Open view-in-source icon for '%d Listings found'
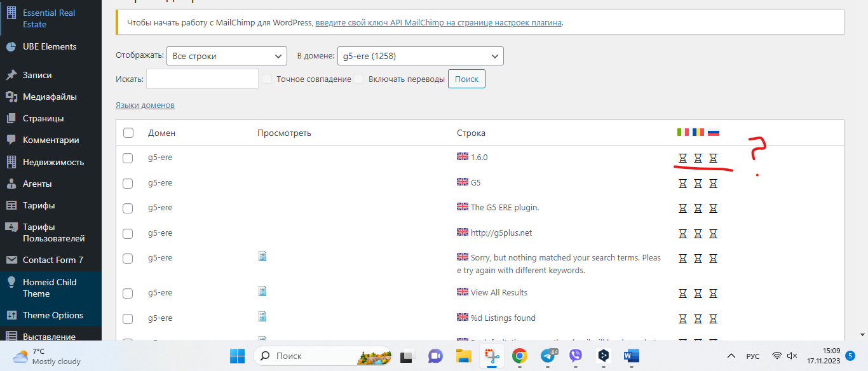This screenshot has height=371, width=868. coord(262,316)
